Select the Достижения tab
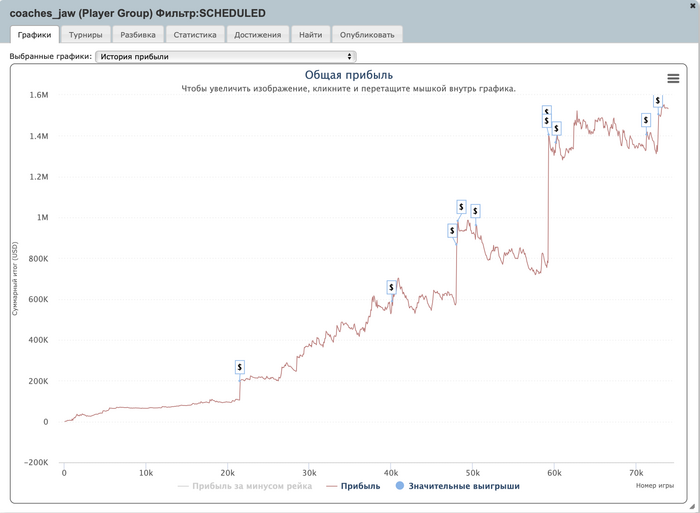This screenshot has height=513, width=700. pyautogui.click(x=257, y=35)
